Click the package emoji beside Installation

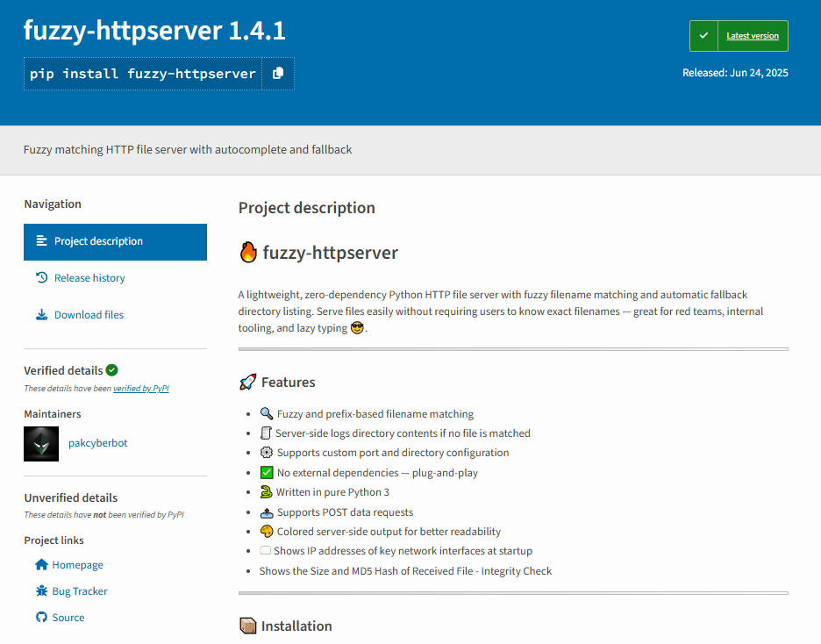247,626
